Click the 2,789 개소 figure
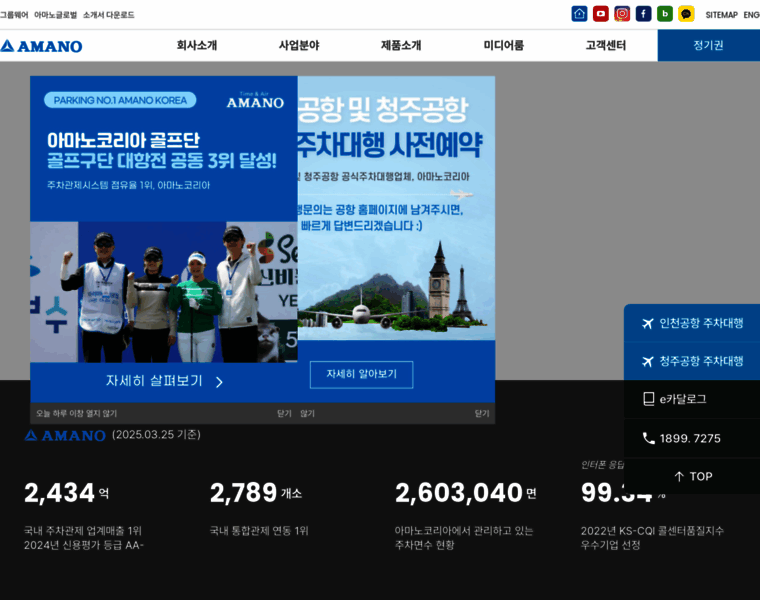This screenshot has width=760, height=600. pyautogui.click(x=256, y=493)
